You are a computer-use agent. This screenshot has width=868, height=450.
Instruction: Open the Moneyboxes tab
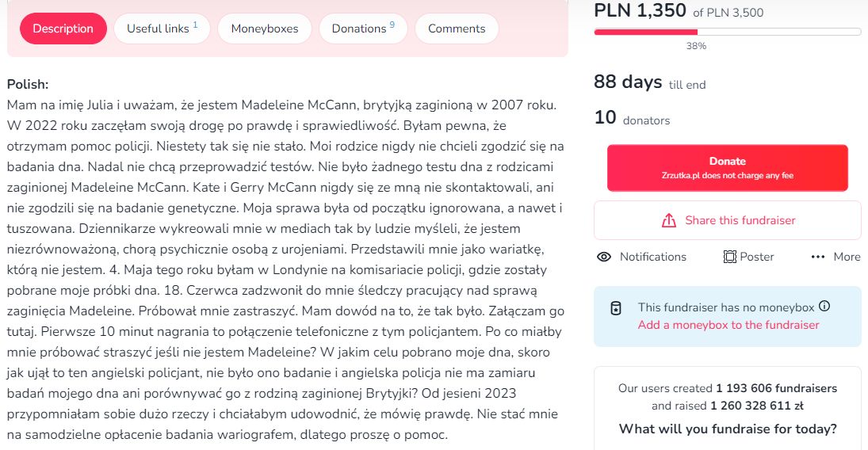(265, 29)
